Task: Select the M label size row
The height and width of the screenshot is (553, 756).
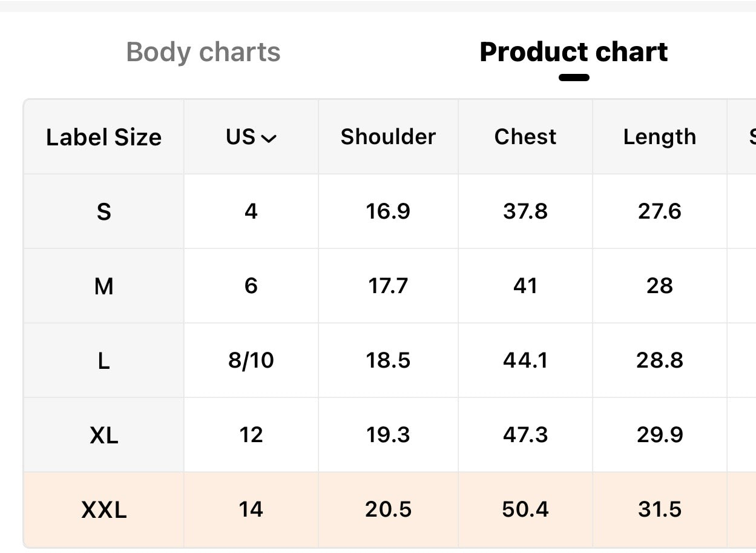Action: pyautogui.click(x=390, y=286)
